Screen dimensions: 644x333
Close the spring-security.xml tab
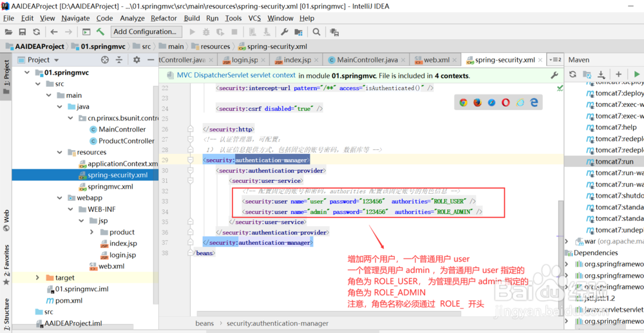pos(540,60)
